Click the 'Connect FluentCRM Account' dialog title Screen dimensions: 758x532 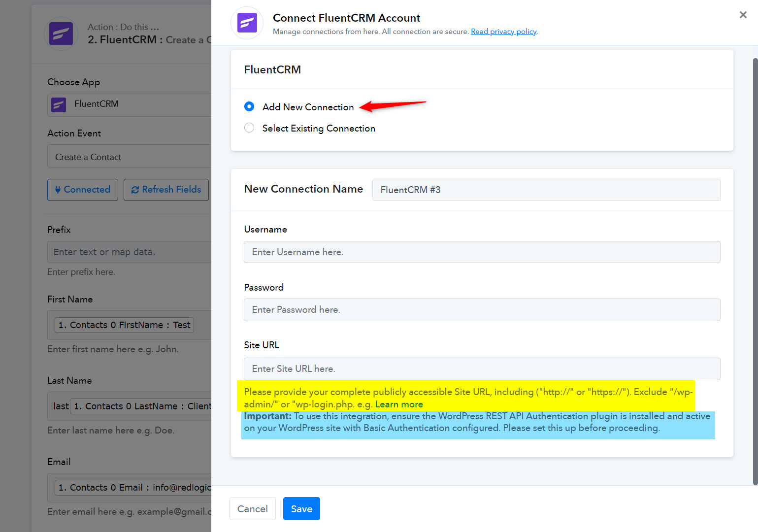(346, 18)
